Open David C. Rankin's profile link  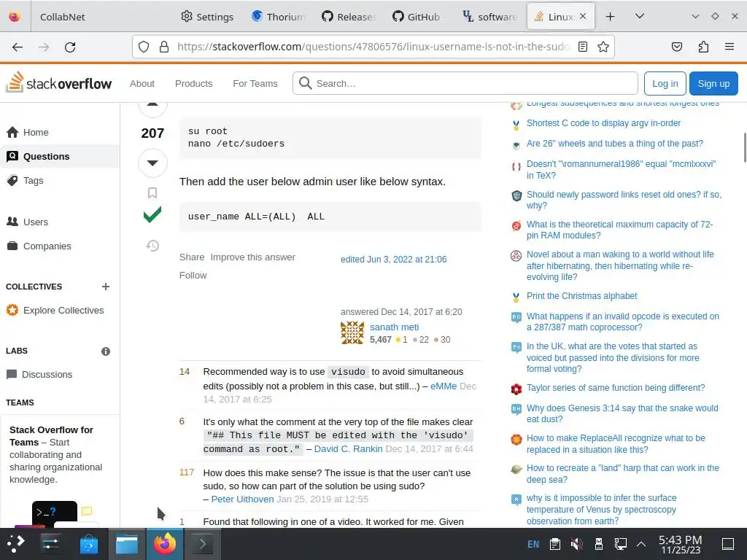(348, 449)
